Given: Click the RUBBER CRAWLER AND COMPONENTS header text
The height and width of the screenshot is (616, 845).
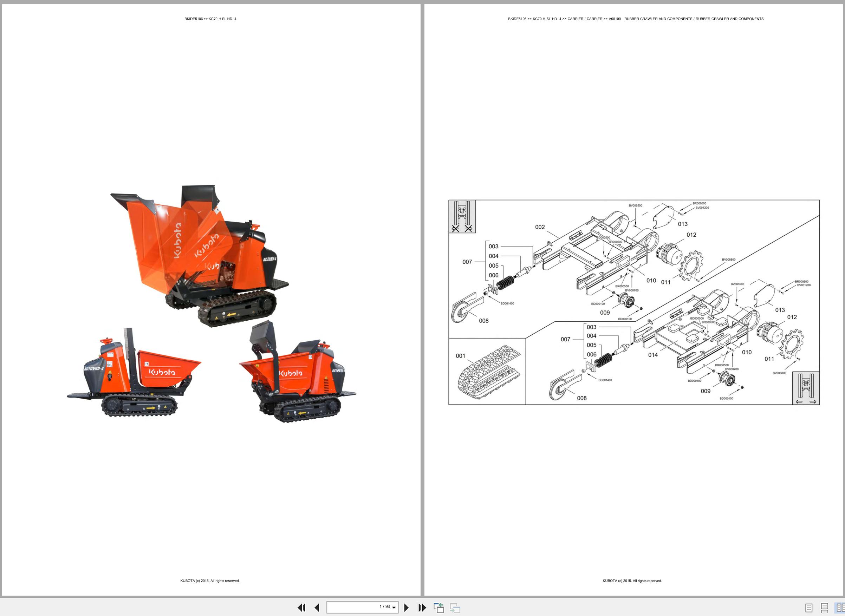Looking at the screenshot, I should (694, 19).
